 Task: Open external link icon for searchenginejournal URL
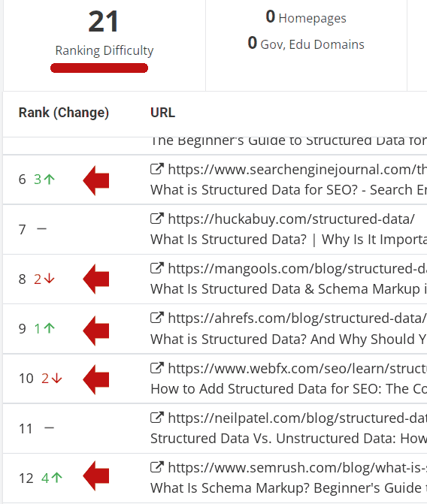coord(157,169)
